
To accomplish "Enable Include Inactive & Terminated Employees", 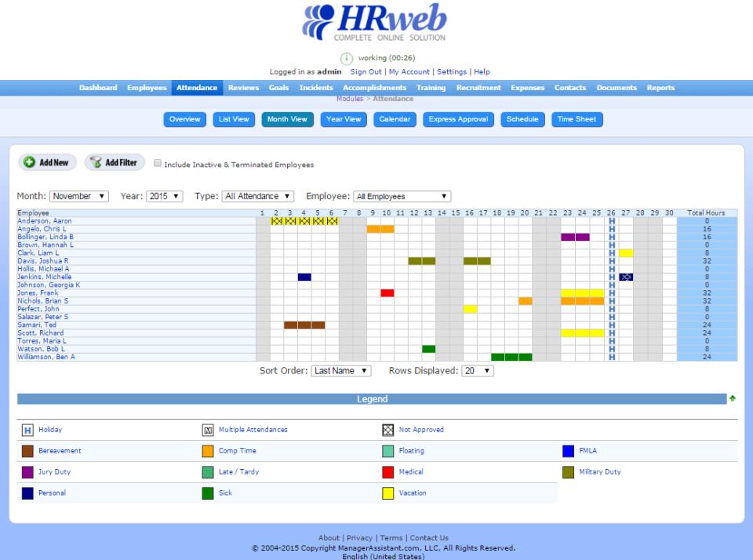I will tap(158, 163).
